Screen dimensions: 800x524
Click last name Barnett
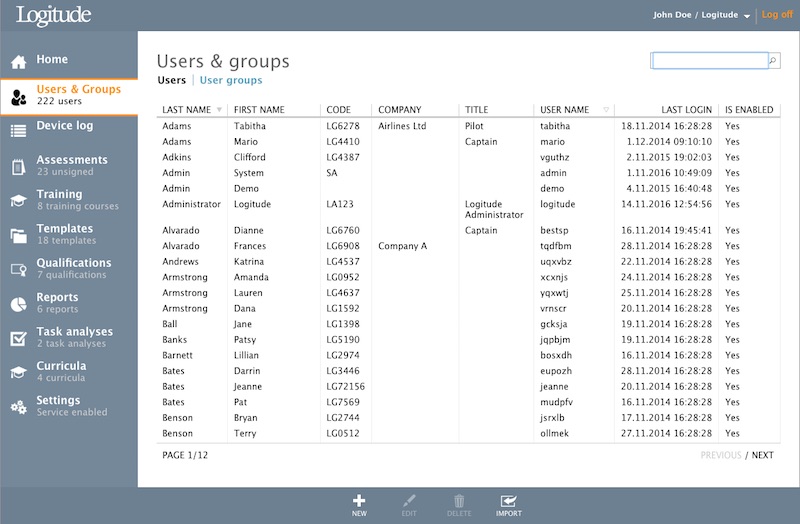[x=178, y=356]
